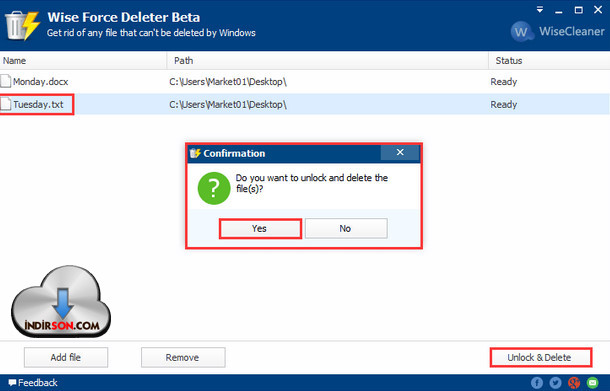Click the Ready status of Monday.docx
The height and width of the screenshot is (391, 610).
(x=504, y=82)
